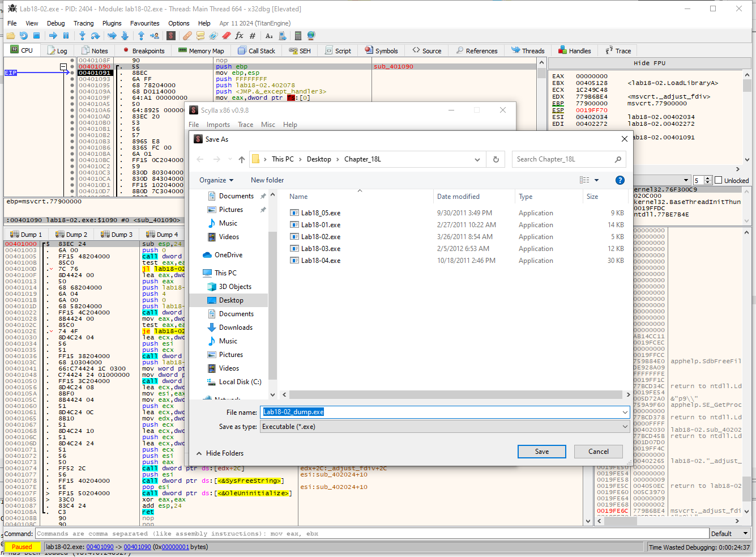This screenshot has height=557, width=756.
Task: Open the dropdown left of the 5 field
Action: click(x=686, y=180)
